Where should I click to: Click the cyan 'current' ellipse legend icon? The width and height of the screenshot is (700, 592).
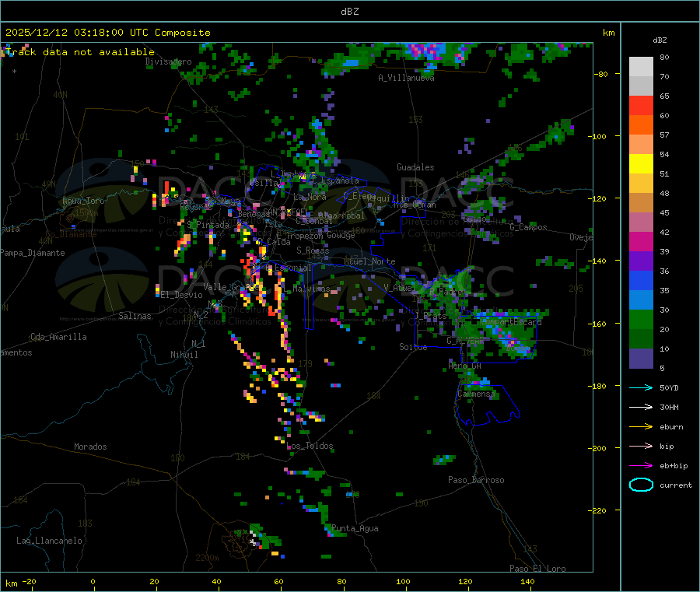pos(641,485)
